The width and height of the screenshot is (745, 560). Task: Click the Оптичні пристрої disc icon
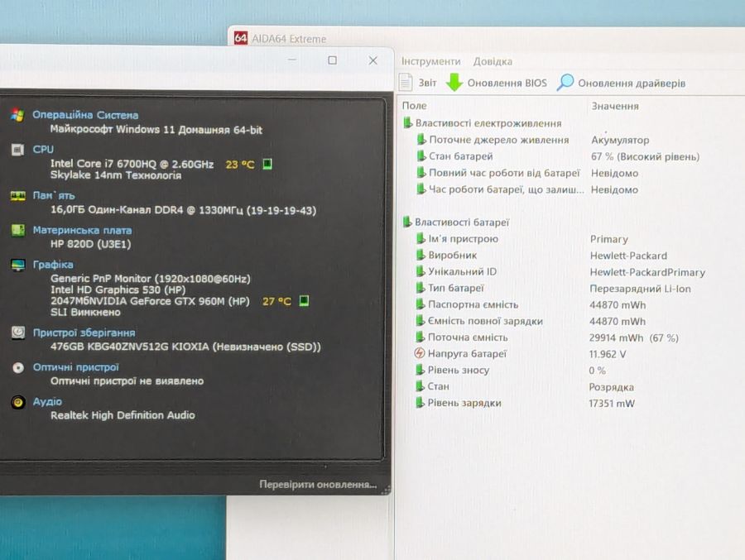click(18, 367)
